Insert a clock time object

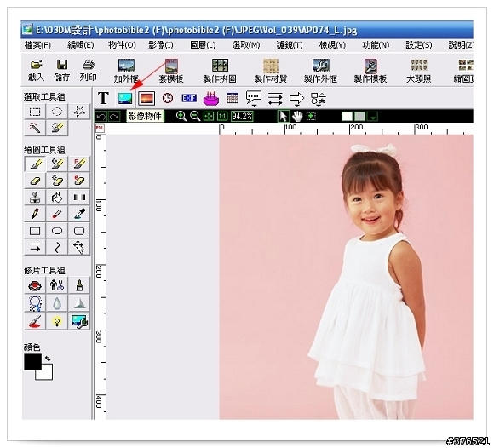point(168,98)
